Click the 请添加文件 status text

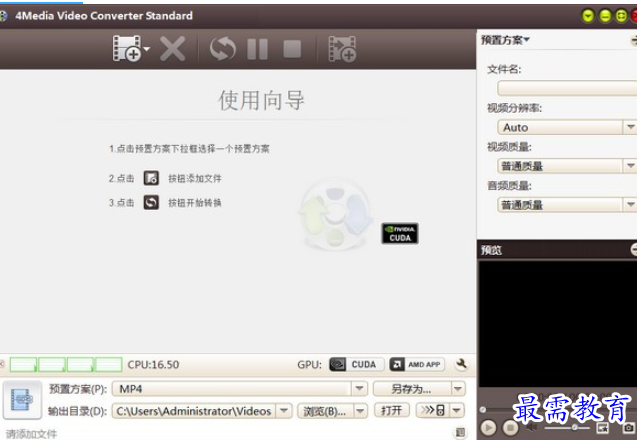[31, 434]
